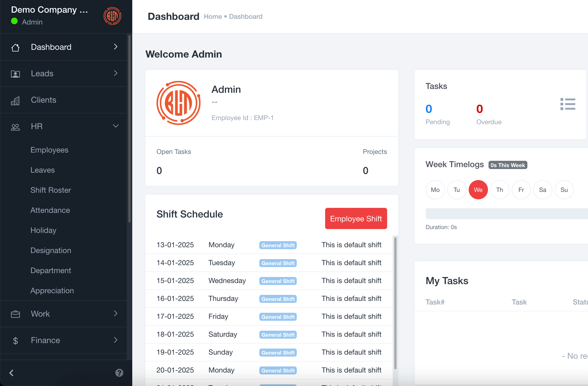Select the Finance dollar icon
This screenshot has width=588, height=386.
coord(15,340)
